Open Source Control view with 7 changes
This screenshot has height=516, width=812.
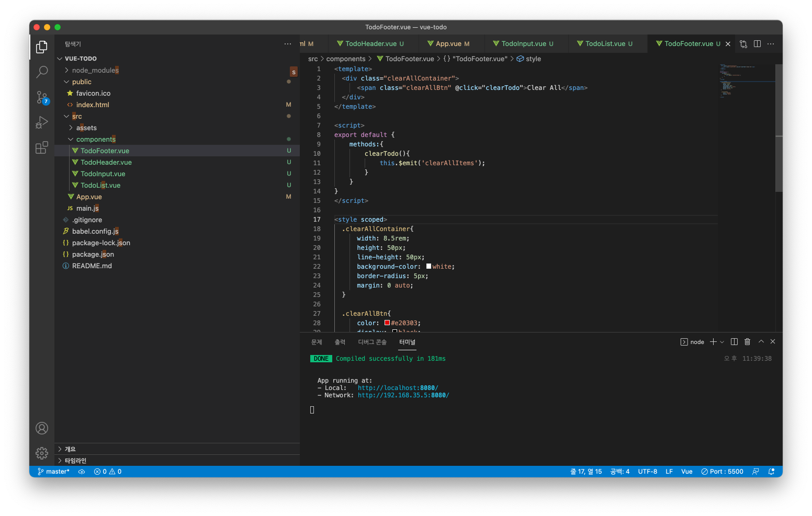click(42, 97)
